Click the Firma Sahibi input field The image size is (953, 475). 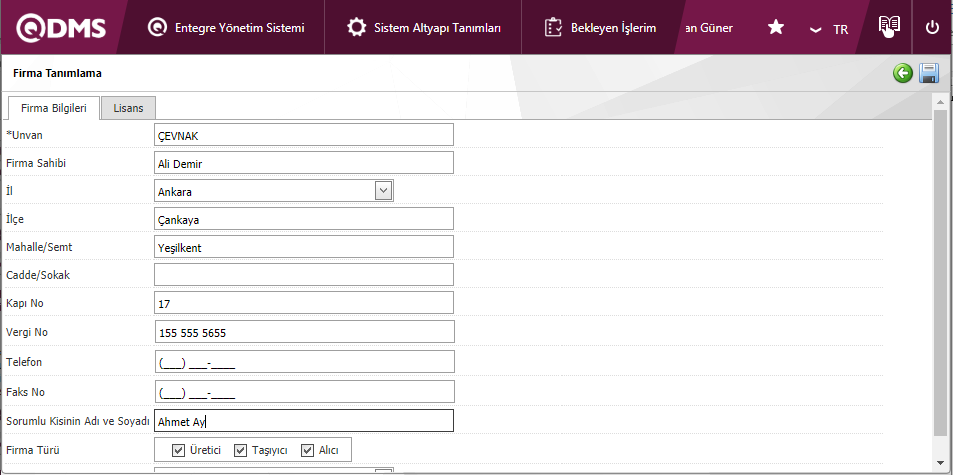pos(304,163)
